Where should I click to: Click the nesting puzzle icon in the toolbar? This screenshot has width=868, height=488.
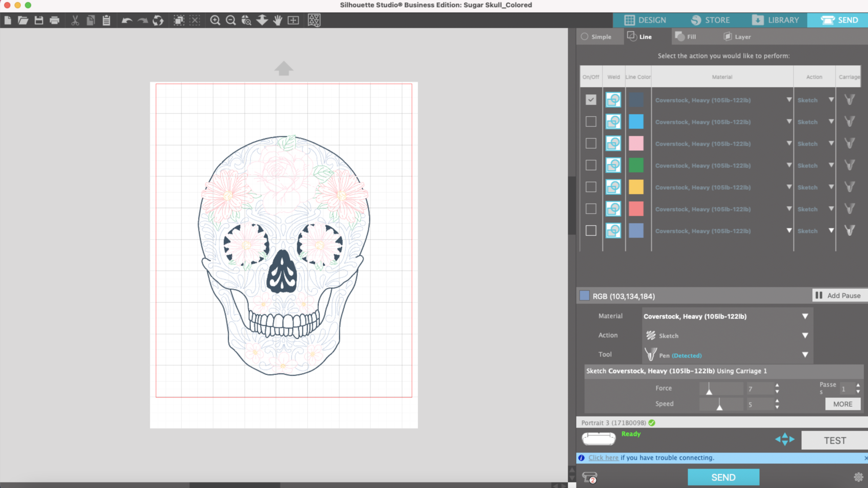click(314, 20)
